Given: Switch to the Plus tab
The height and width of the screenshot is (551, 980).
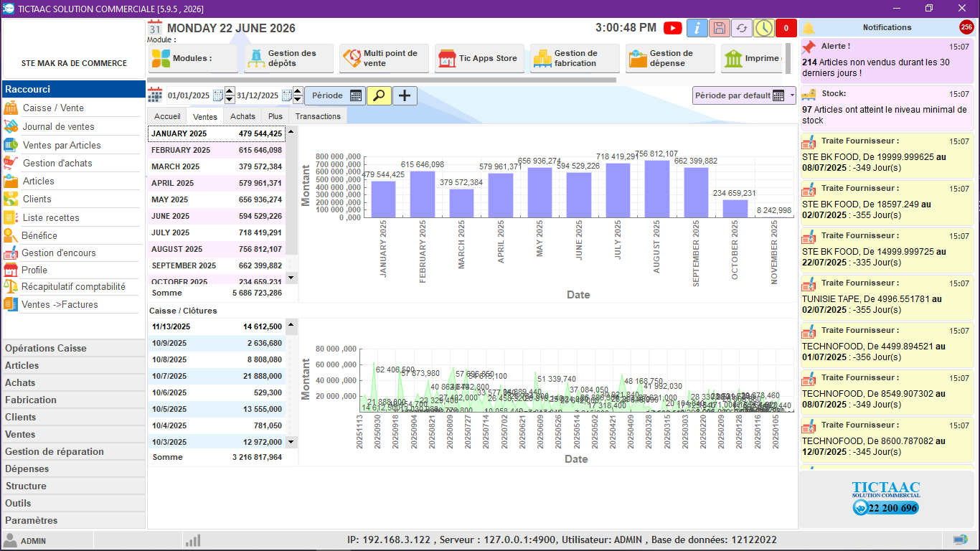Looking at the screenshot, I should pyautogui.click(x=275, y=116).
